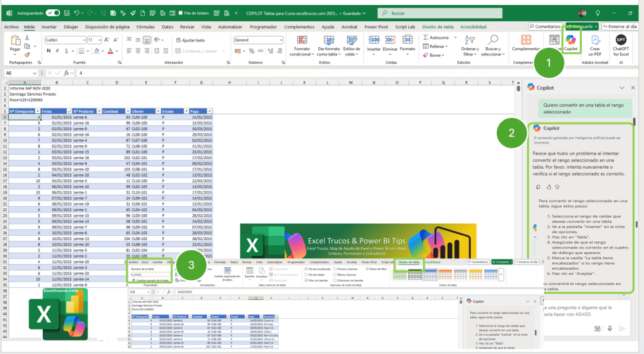Screen dimensions: 644x354
Task: Apply bold formatting with the N button
Action: pyautogui.click(x=47, y=51)
